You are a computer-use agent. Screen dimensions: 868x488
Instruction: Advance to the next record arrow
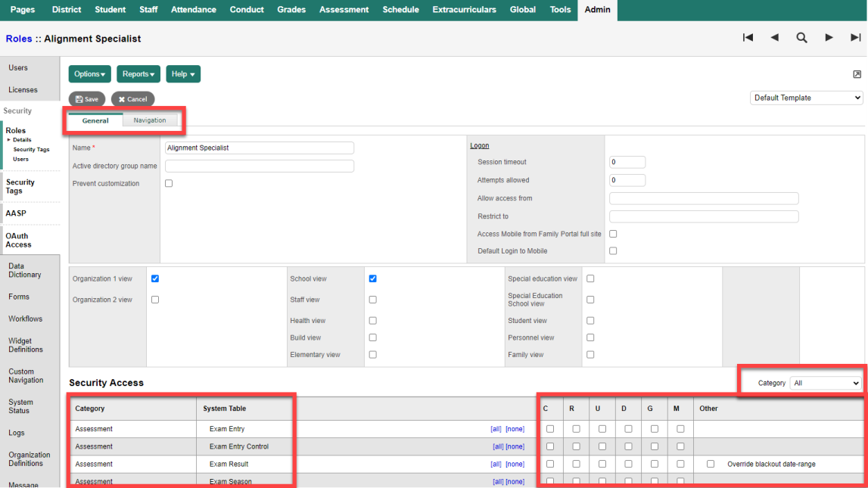click(829, 37)
